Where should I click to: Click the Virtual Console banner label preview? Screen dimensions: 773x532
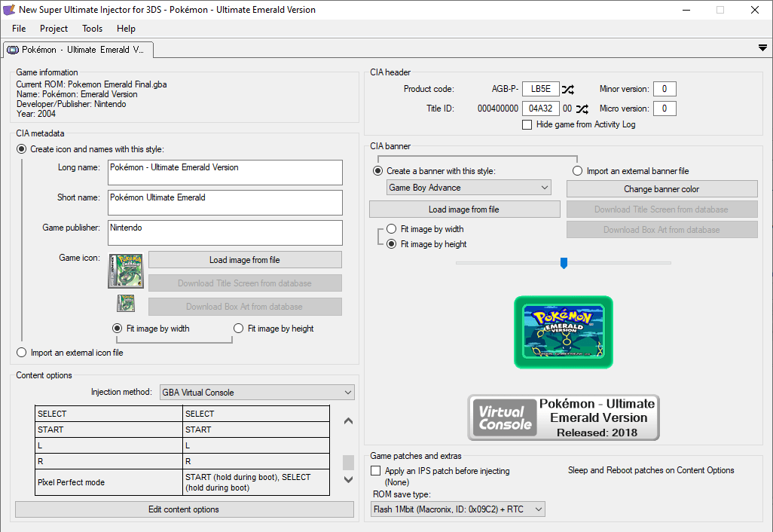click(x=564, y=417)
